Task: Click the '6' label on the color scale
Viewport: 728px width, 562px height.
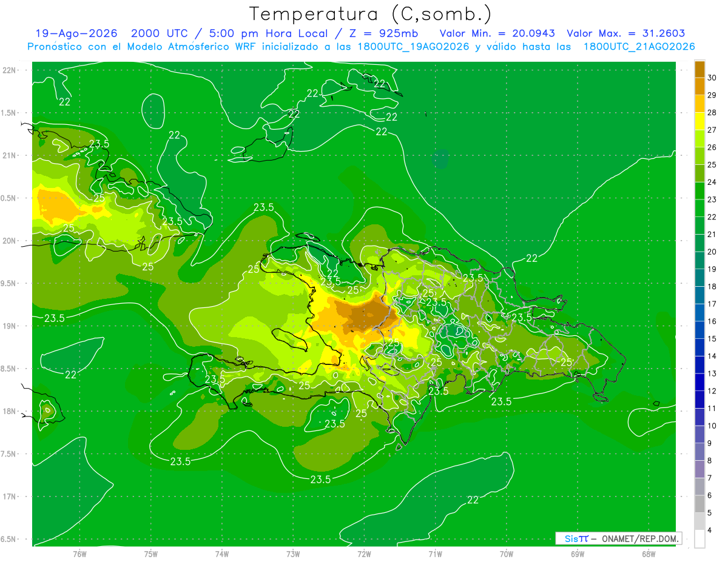Action: pyautogui.click(x=710, y=495)
